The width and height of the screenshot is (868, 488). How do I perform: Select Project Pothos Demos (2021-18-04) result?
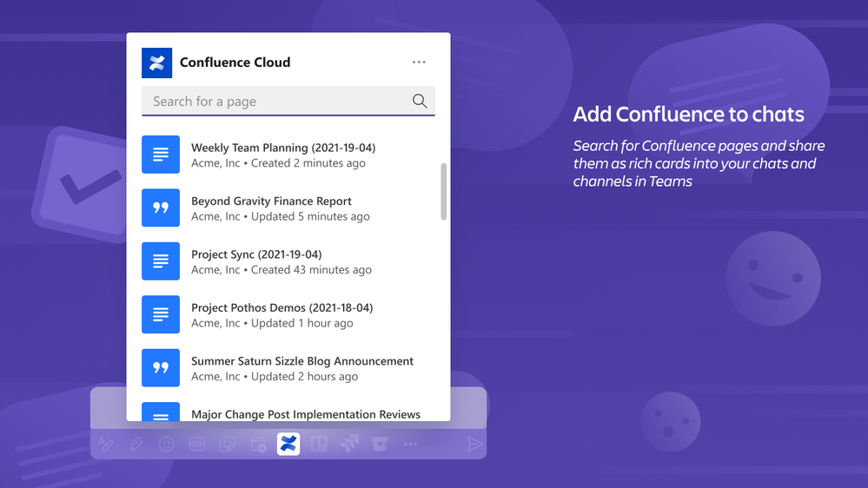(288, 314)
